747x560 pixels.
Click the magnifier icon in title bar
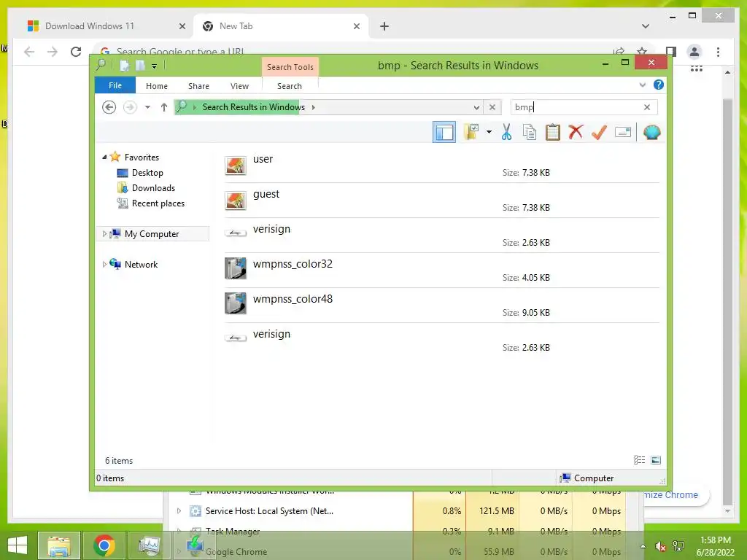click(x=101, y=65)
